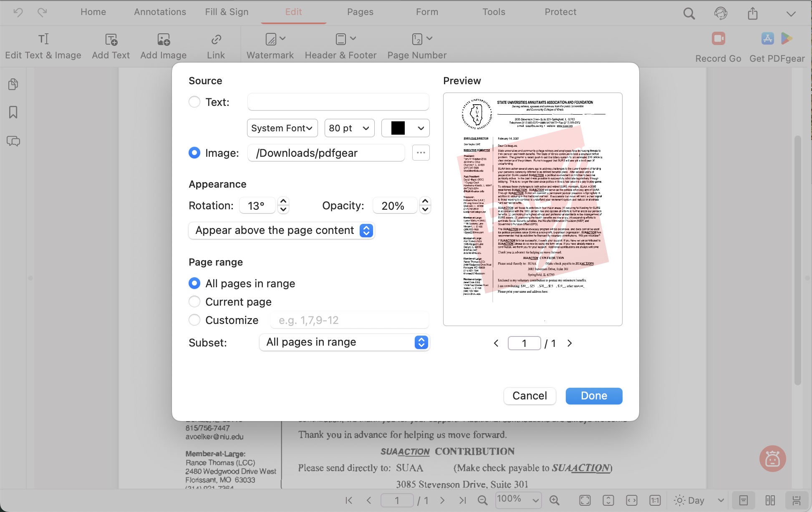Open the 80 pt font size dropdown
The image size is (812, 512).
(349, 128)
